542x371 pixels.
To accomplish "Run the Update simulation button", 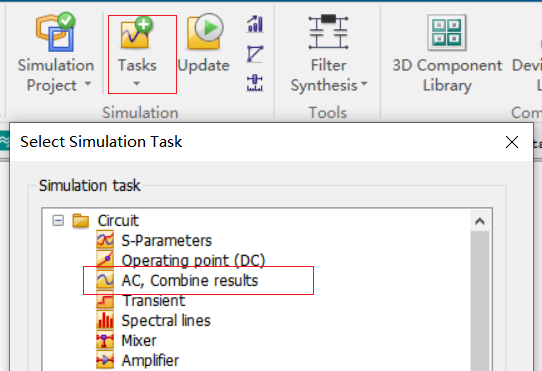I will click(x=205, y=33).
